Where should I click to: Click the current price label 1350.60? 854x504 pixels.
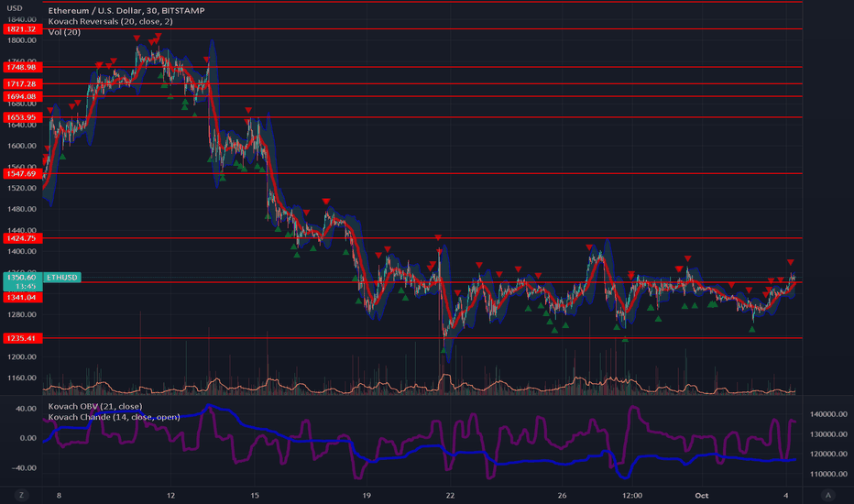[x=22, y=278]
